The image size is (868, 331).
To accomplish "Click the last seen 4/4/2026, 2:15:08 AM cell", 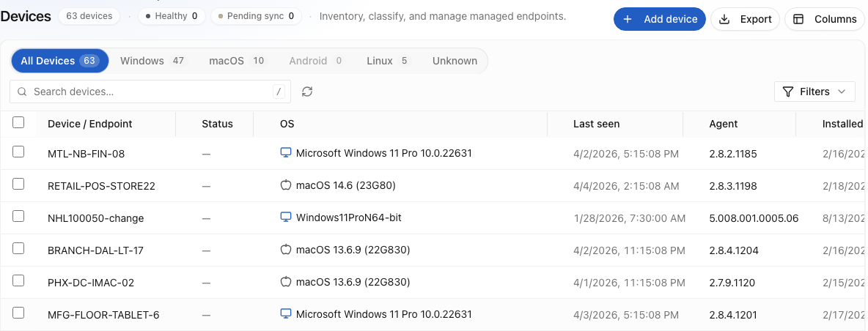I will tap(626, 186).
